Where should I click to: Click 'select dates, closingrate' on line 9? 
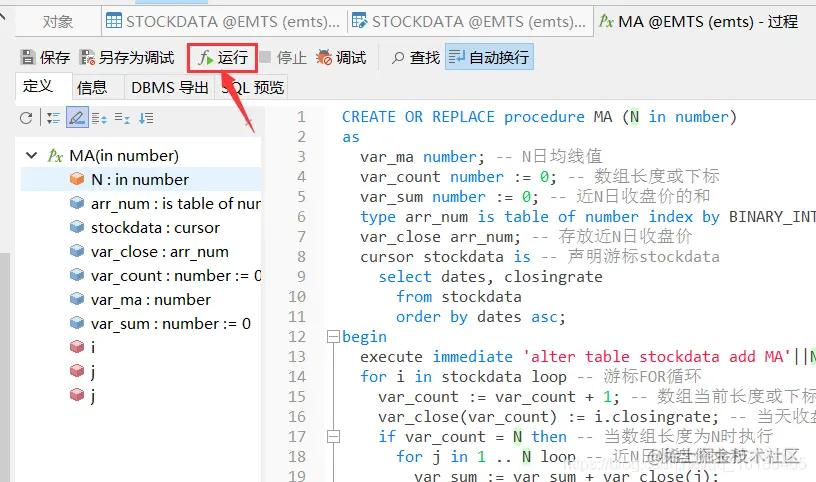tap(490, 276)
